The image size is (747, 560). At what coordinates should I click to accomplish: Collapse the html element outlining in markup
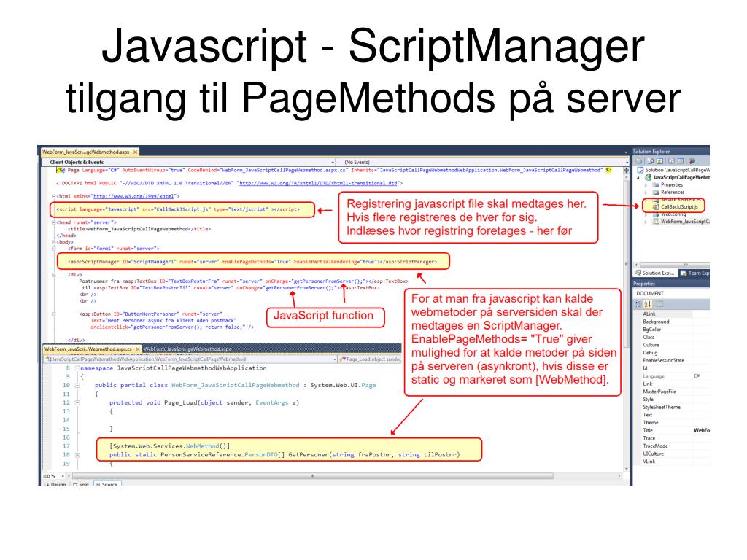tap(53, 196)
